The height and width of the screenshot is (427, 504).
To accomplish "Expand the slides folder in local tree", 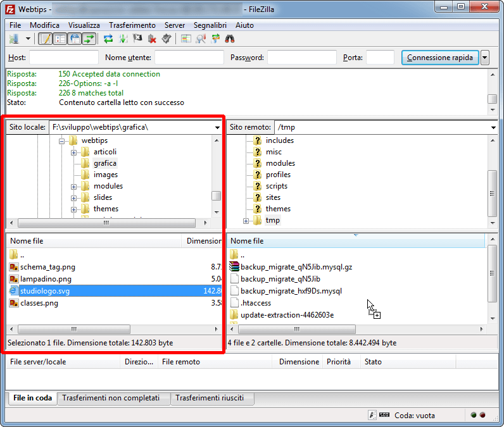I will tap(74, 197).
